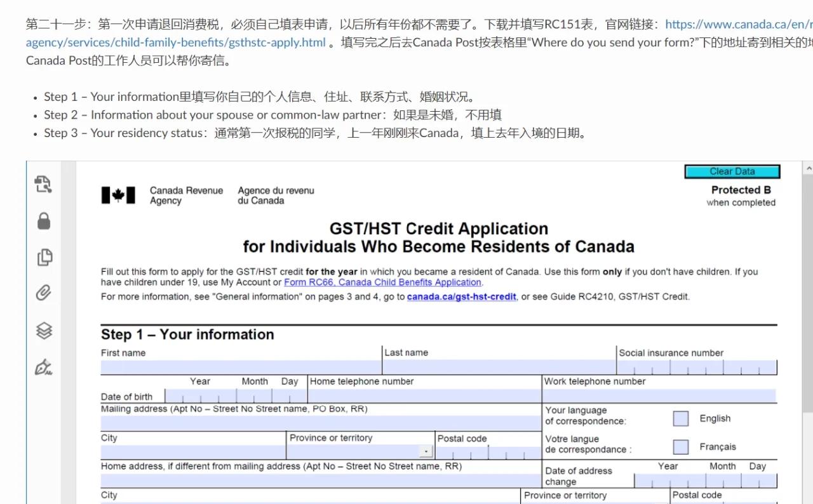Open the attachments paperclip panel
This screenshot has height=504, width=813.
coord(43,293)
